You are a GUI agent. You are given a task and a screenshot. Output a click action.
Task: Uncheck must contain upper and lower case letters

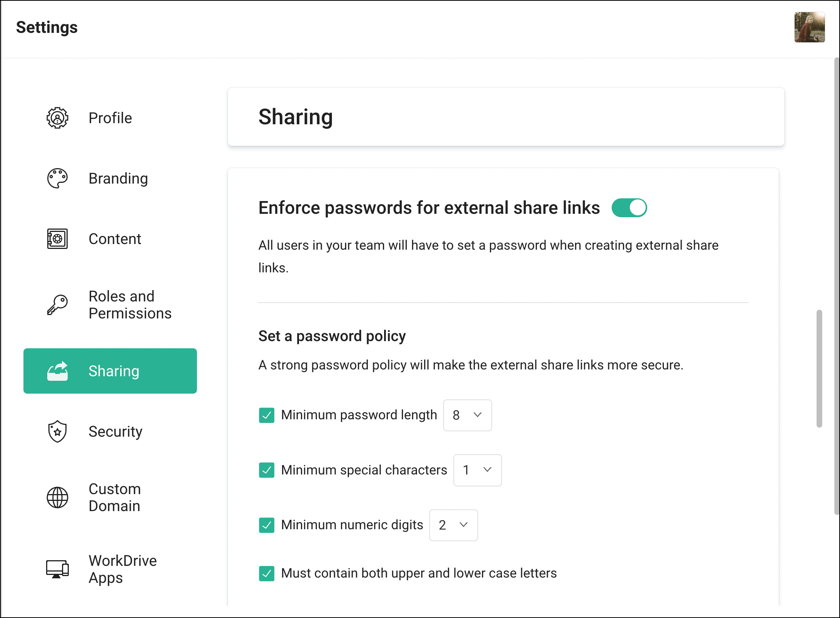(x=267, y=573)
